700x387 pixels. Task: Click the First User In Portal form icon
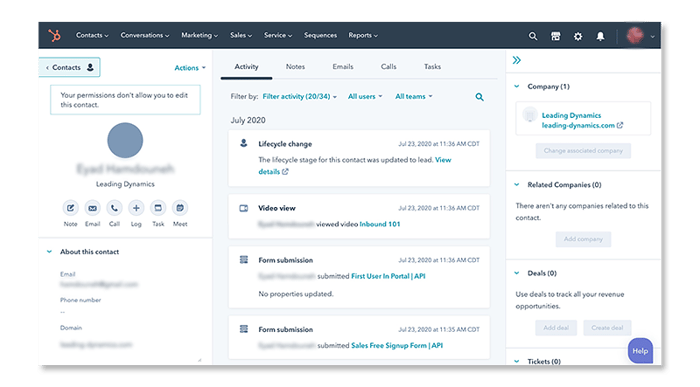click(244, 260)
